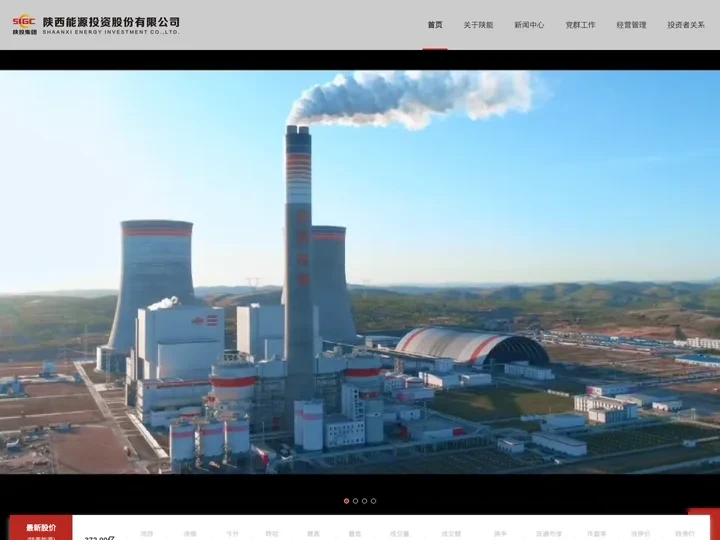This screenshot has width=720, height=540.
Task: Click the red 最新股价 stock price tab
Action: [41, 528]
